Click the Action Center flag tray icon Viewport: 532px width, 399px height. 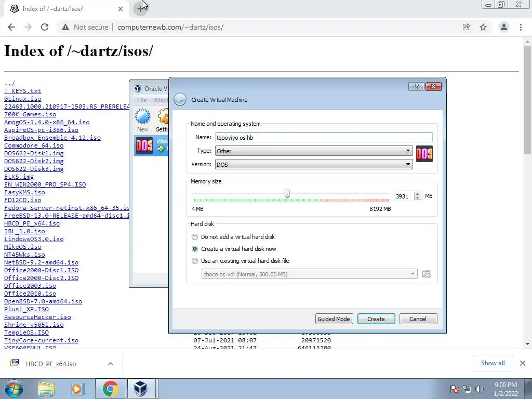pyautogui.click(x=455, y=389)
